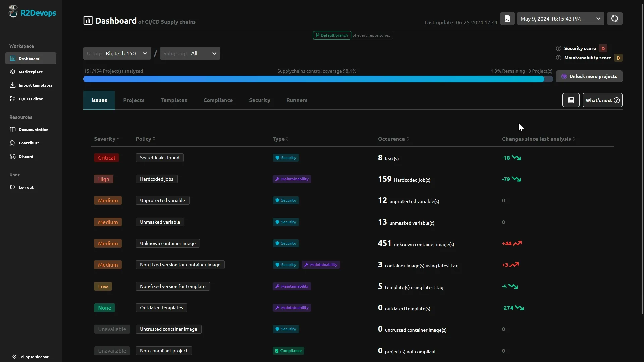Open Documentation from the Resources section
The width and height of the screenshot is (644, 362).
point(34,129)
